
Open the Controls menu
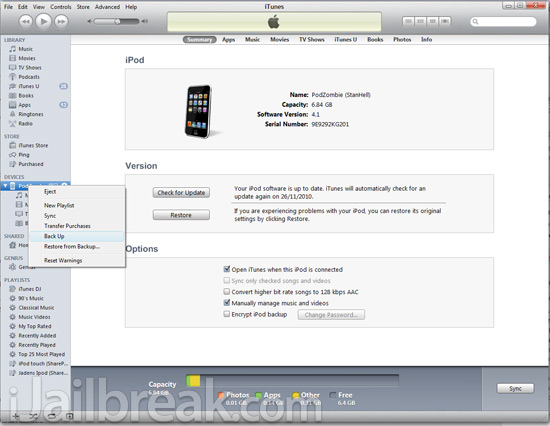coord(61,7)
